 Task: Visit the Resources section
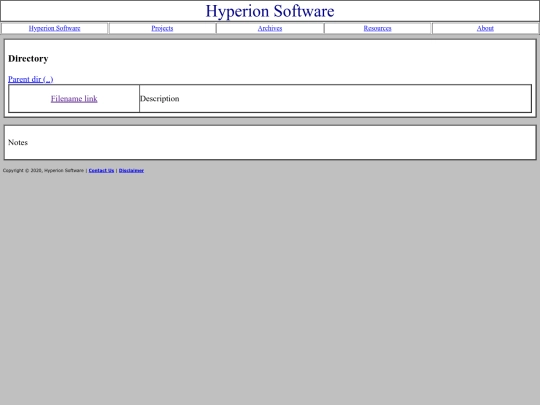[377, 28]
